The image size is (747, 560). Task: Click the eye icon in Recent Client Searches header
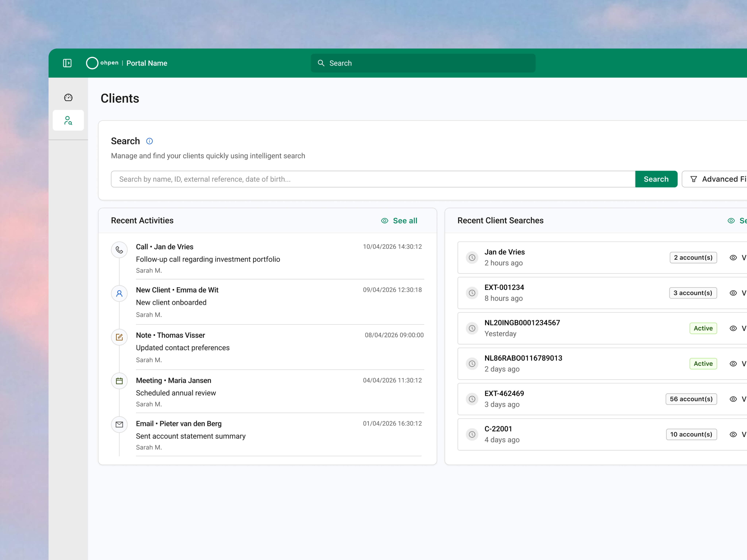[731, 221]
